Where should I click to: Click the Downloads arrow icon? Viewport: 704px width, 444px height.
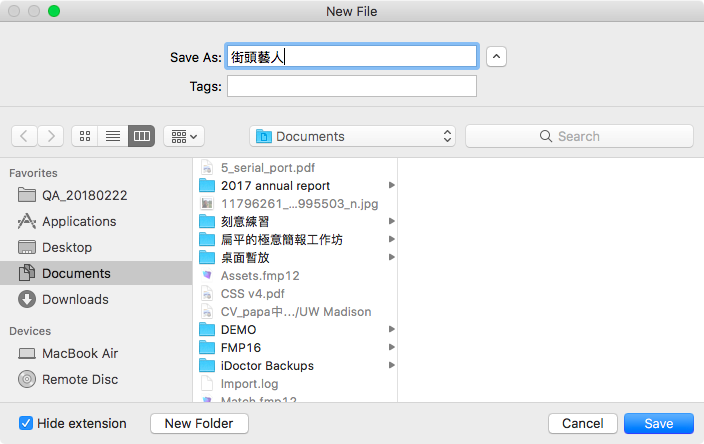[x=27, y=299]
